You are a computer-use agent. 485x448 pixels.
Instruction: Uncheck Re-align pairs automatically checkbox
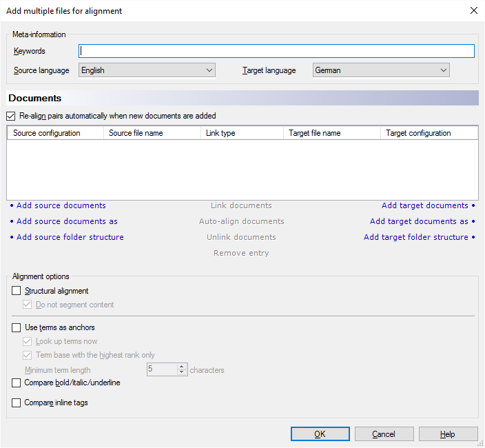tap(11, 116)
